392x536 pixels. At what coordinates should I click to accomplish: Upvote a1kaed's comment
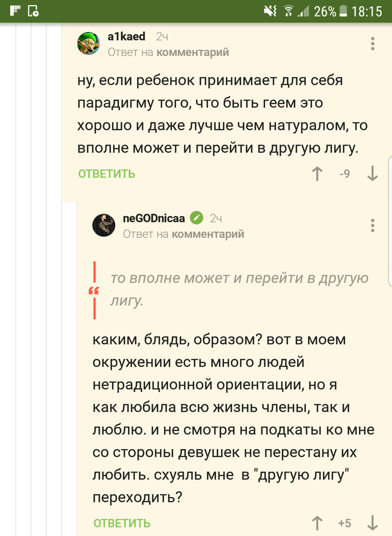[318, 174]
